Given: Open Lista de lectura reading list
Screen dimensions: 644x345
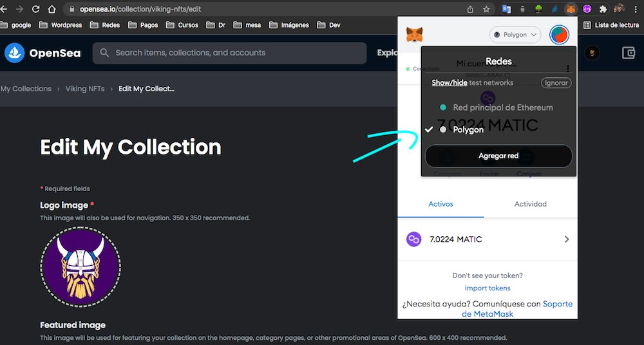Looking at the screenshot, I should [611, 25].
